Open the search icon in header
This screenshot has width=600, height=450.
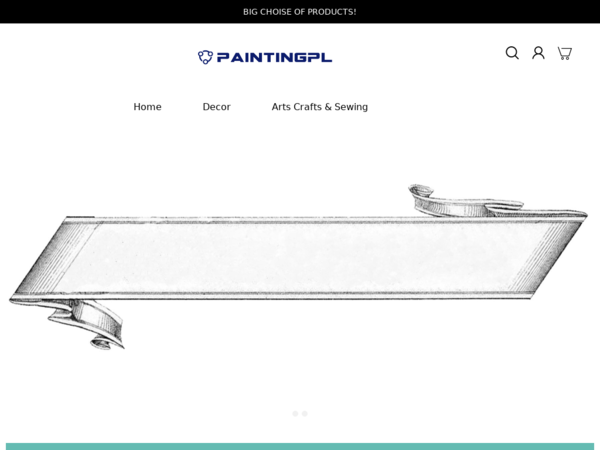click(x=512, y=53)
